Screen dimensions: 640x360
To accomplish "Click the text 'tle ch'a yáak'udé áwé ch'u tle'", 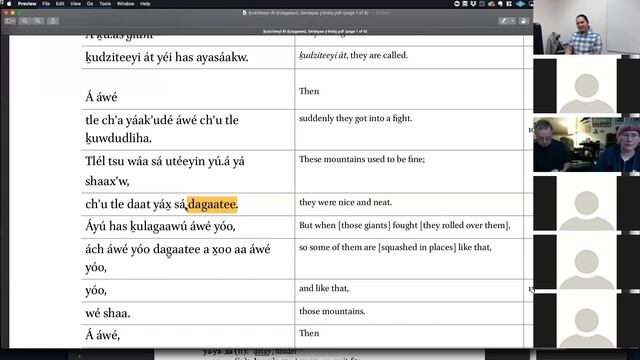I will tap(162, 120).
